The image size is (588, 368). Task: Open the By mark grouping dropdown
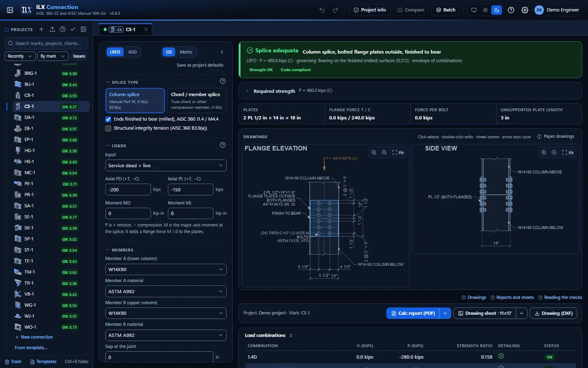[x=53, y=56]
